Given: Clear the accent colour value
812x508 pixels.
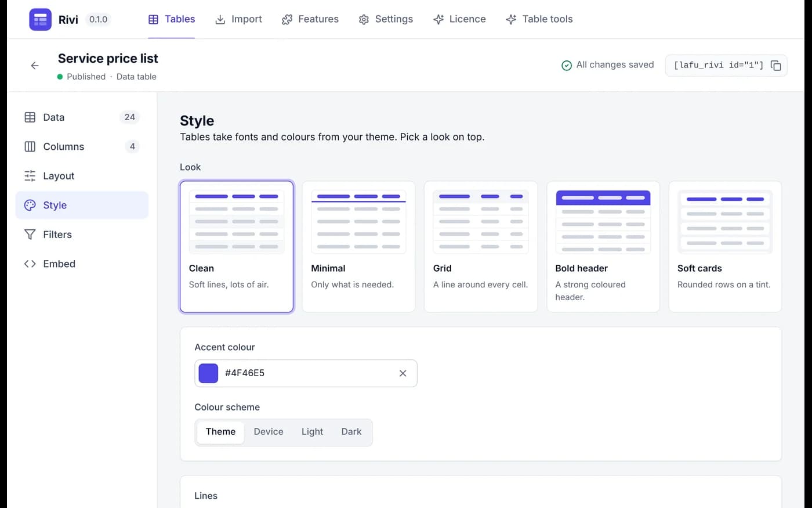Looking at the screenshot, I should 403,373.
